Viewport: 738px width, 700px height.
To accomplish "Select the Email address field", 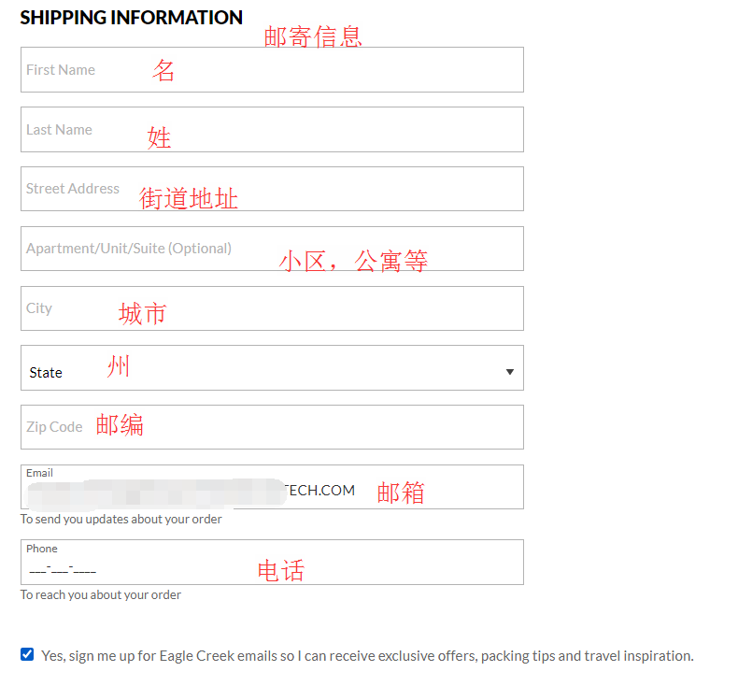I will coord(271,490).
